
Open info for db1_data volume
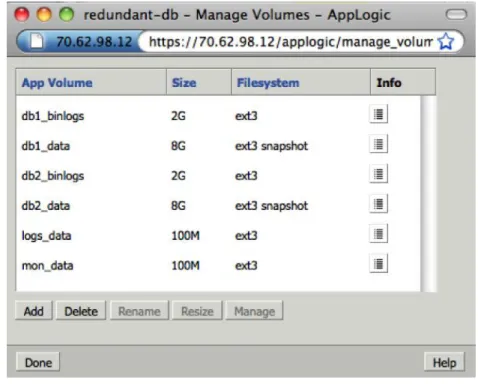point(378,144)
